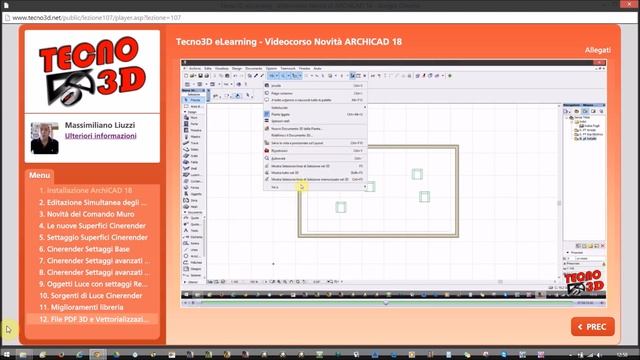Open lesson 1 Installazione ArchiCAD 18
640x360 pixels.
[86, 191]
